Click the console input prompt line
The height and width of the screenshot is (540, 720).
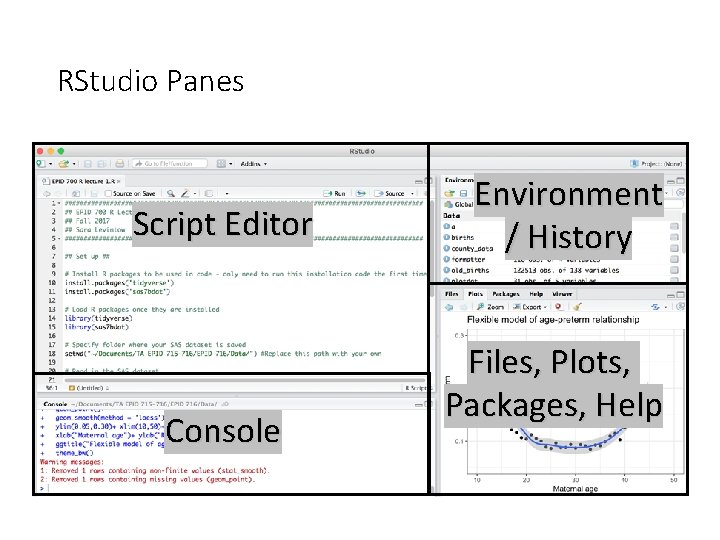[x=232, y=488]
